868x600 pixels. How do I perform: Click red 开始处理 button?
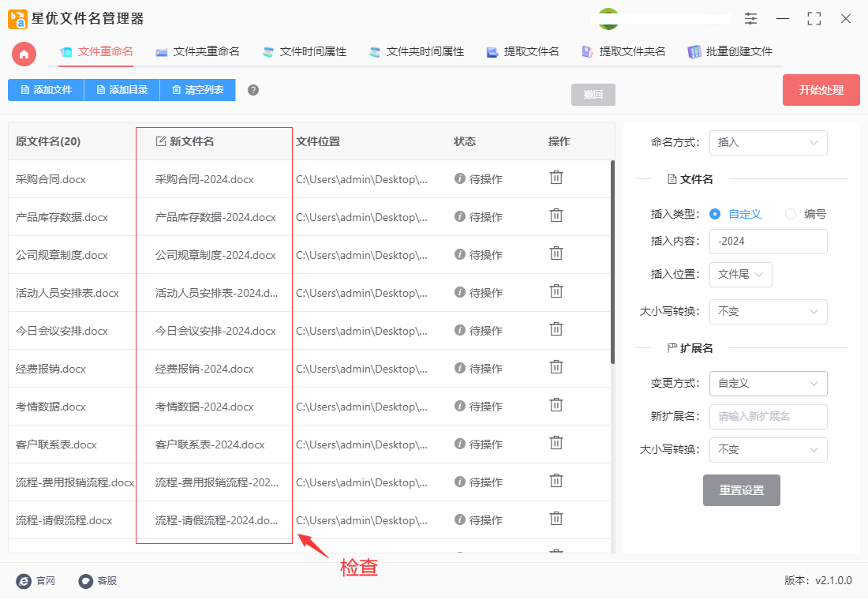(821, 90)
